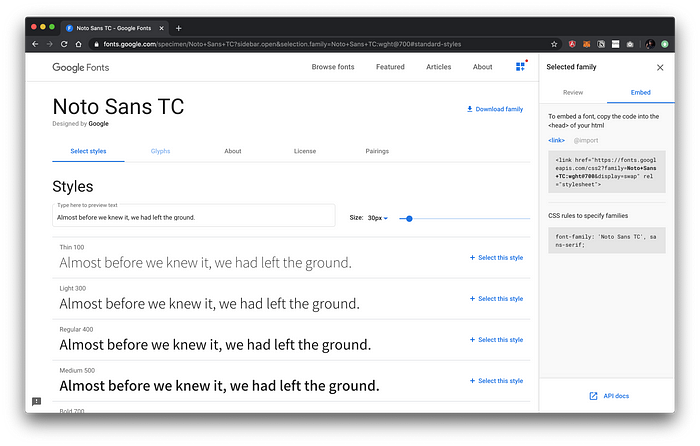Image resolution: width=700 pixels, height=446 pixels.
Task: Click the font-family CSS rule code block
Action: click(607, 241)
